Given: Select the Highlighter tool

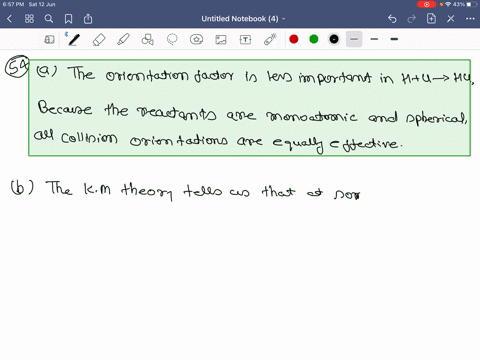Looking at the screenshot, I should point(124,40).
